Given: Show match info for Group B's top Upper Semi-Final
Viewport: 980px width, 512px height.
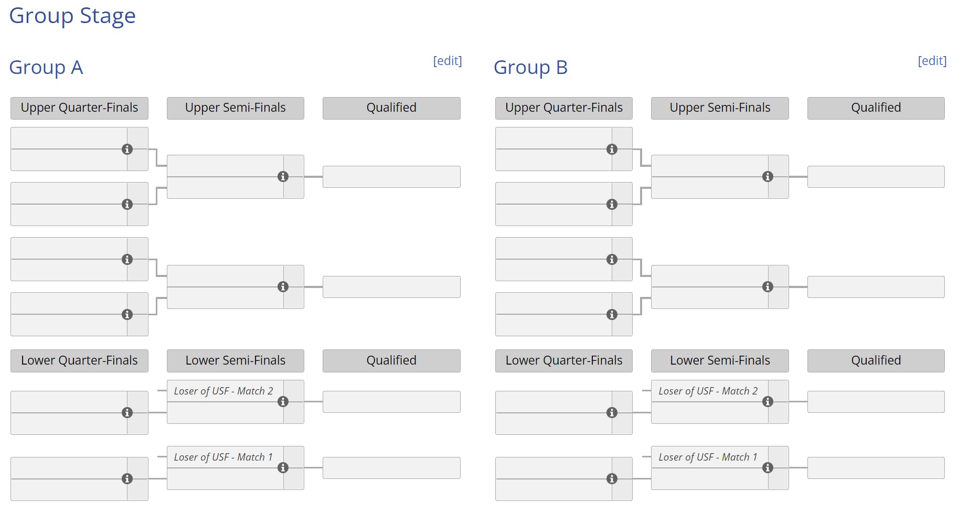Looking at the screenshot, I should 768,177.
